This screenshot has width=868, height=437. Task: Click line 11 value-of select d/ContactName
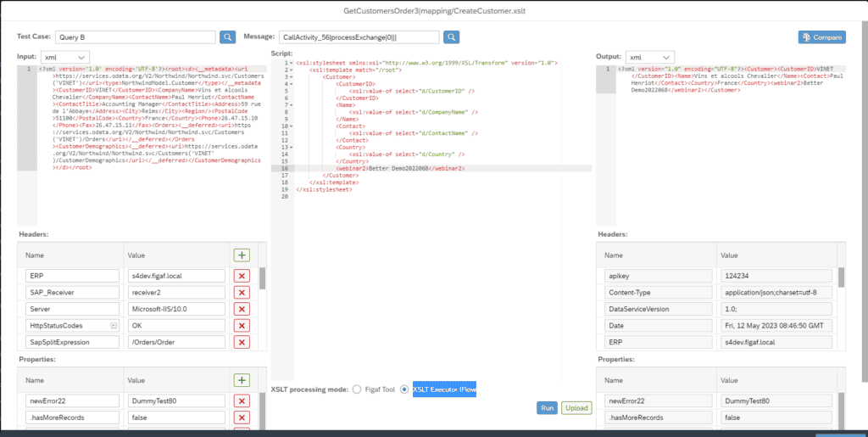414,133
